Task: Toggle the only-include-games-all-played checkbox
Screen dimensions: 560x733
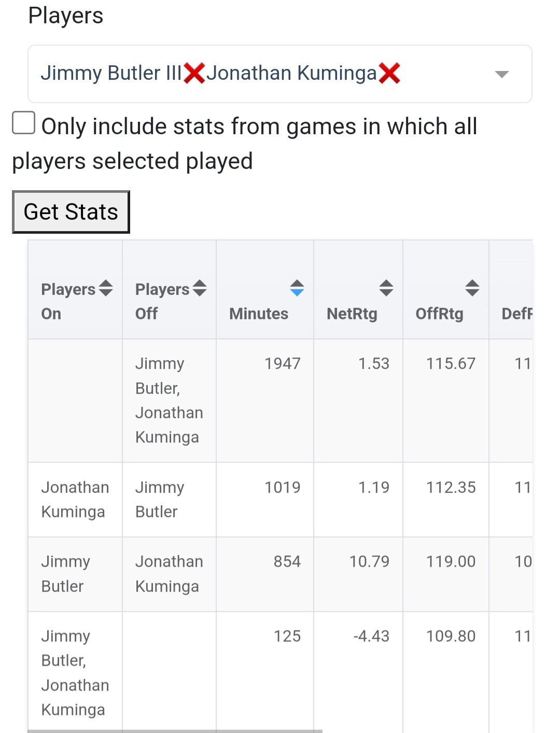Action: [x=24, y=123]
